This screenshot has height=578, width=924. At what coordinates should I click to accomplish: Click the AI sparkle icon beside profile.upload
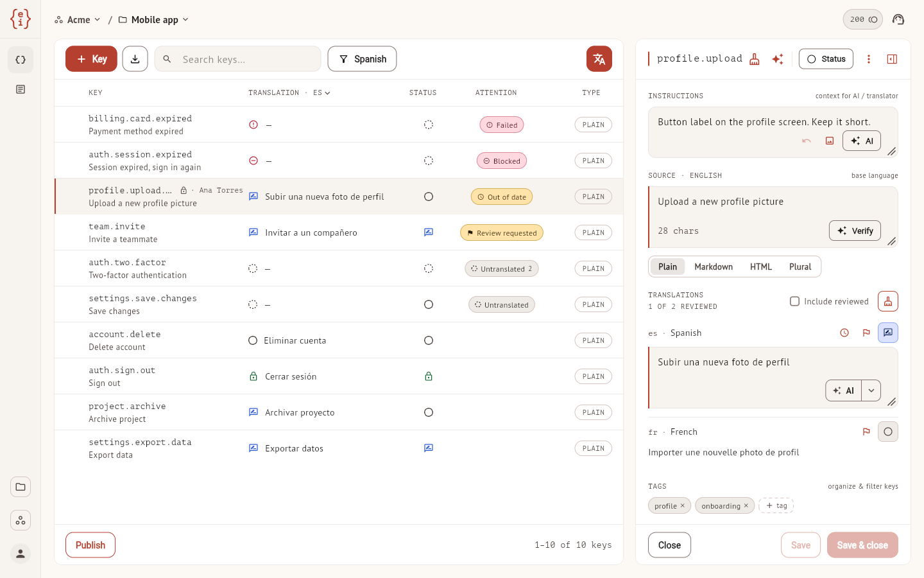click(x=778, y=59)
